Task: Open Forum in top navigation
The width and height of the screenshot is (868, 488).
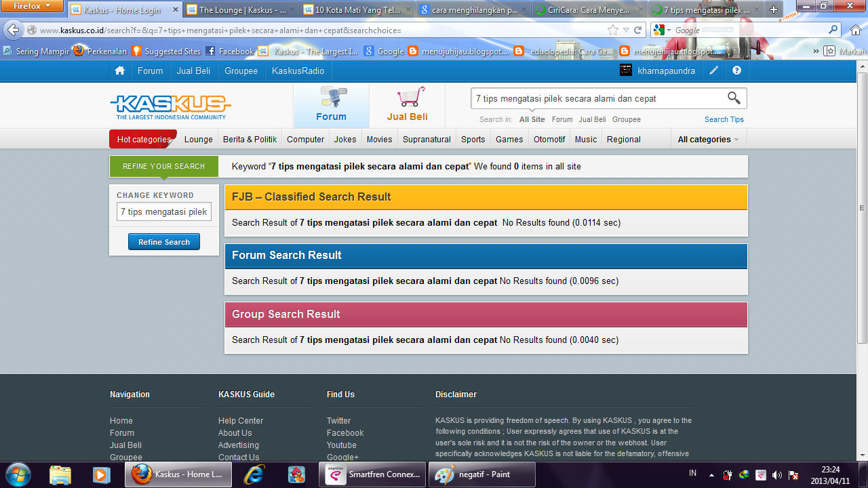Action: [x=150, y=70]
